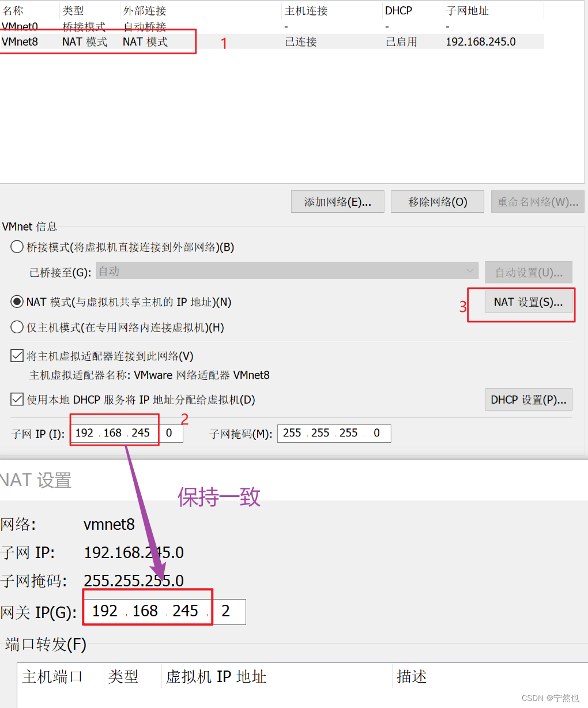Click the 已启用 DHCP cell
588x708 pixels.
[x=401, y=42]
